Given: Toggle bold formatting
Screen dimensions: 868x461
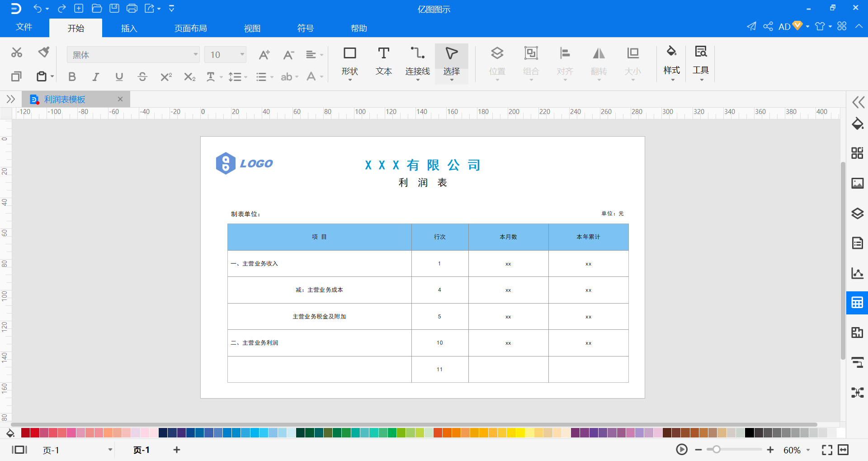Looking at the screenshot, I should click(x=72, y=77).
